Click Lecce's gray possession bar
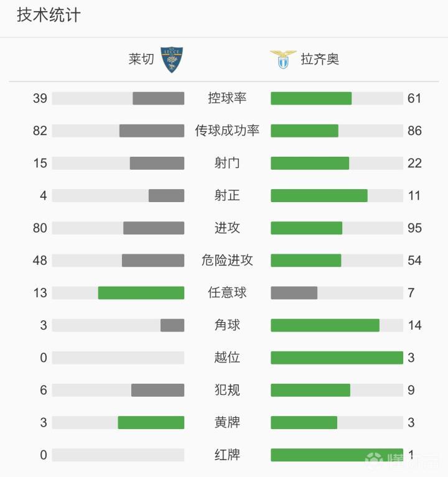The image size is (448, 477). (158, 98)
